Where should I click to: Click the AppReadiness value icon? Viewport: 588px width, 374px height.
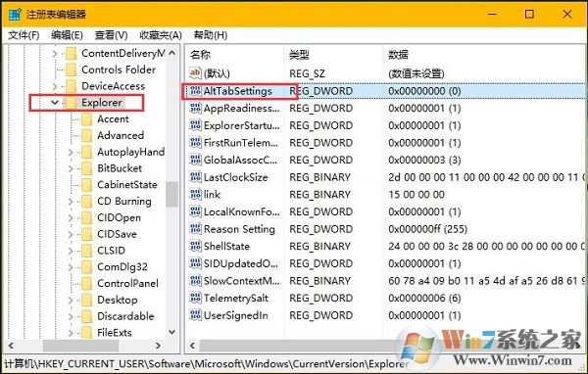[x=195, y=108]
